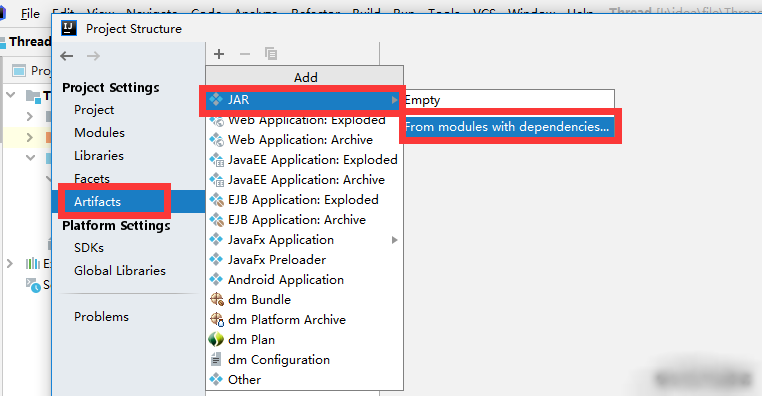
Task: Select Web Application: Exploded
Action: [304, 120]
